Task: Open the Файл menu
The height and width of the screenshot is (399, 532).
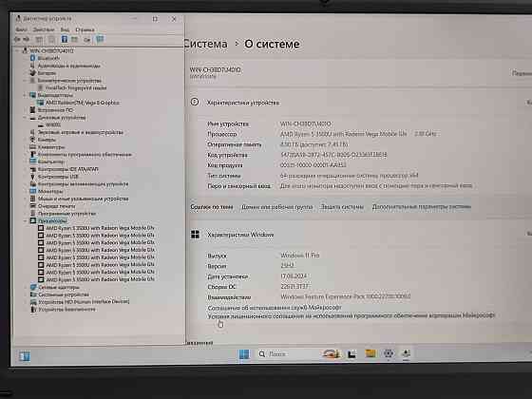Action: click(x=21, y=29)
